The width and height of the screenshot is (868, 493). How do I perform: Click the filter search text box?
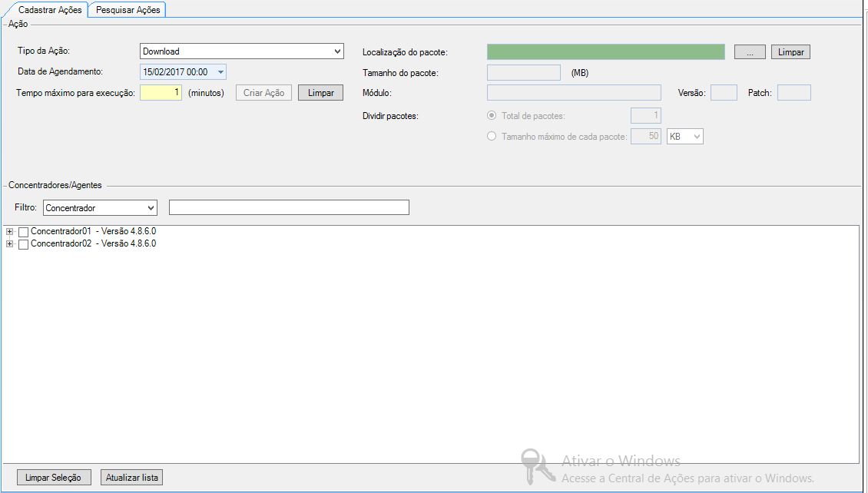coord(289,207)
